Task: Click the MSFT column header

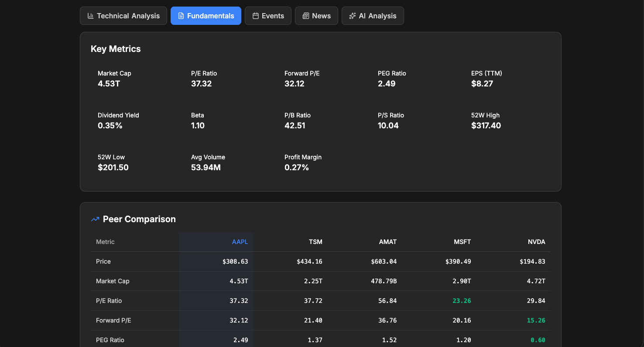Action: [462, 242]
